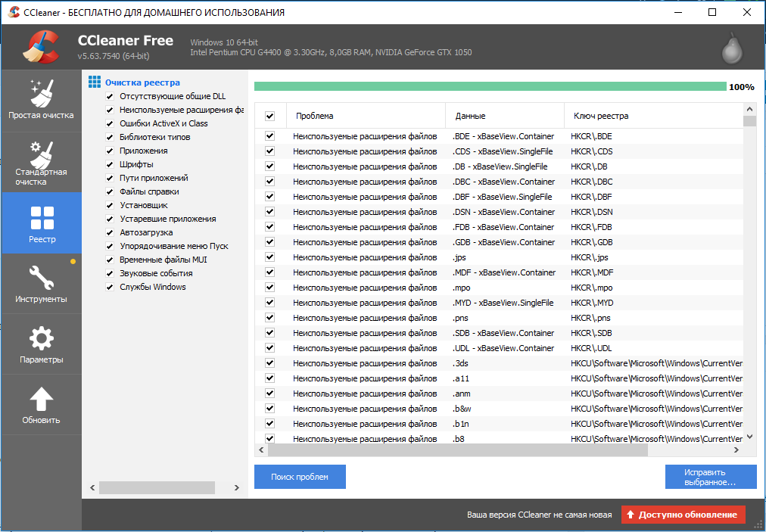The height and width of the screenshot is (532, 766).
Task: Click the Поиск проблем button
Action: tap(300, 477)
